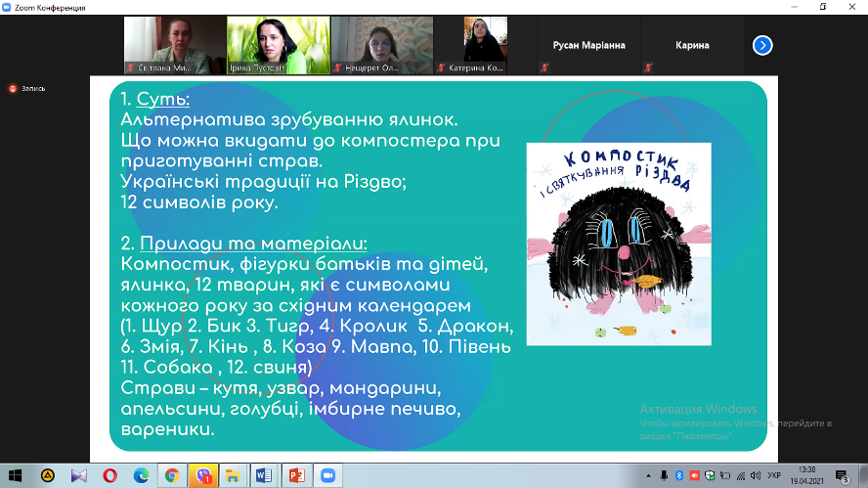Open Microsoft Edge from the taskbar
The width and height of the screenshot is (868, 488).
[x=141, y=475]
